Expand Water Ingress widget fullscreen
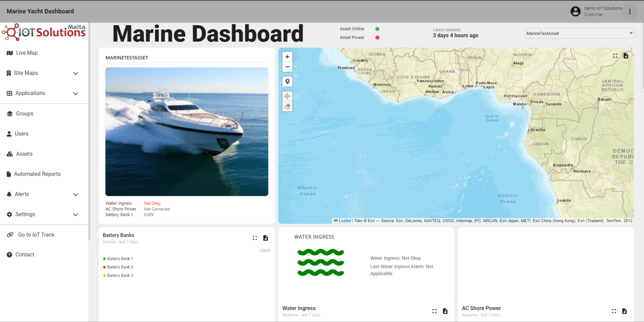This screenshot has height=322, width=644. (x=434, y=311)
